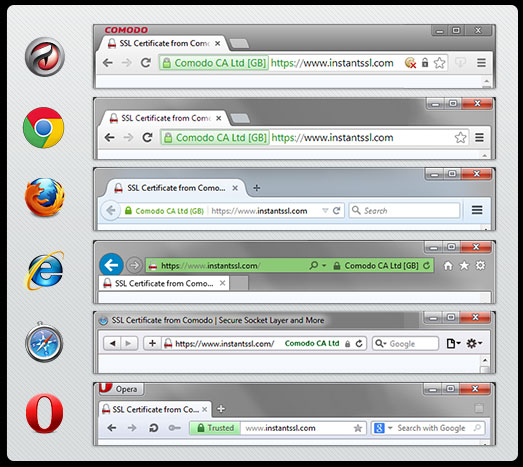Close the SSL Certificate tab in Opera
This screenshot has width=523, height=467.
tap(204, 409)
